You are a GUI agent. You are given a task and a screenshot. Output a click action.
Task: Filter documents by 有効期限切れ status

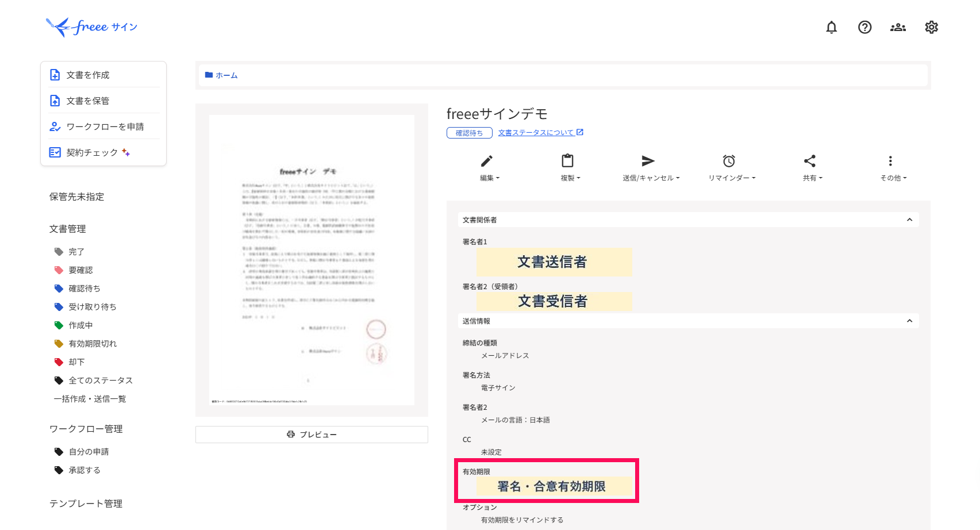pyautogui.click(x=93, y=344)
